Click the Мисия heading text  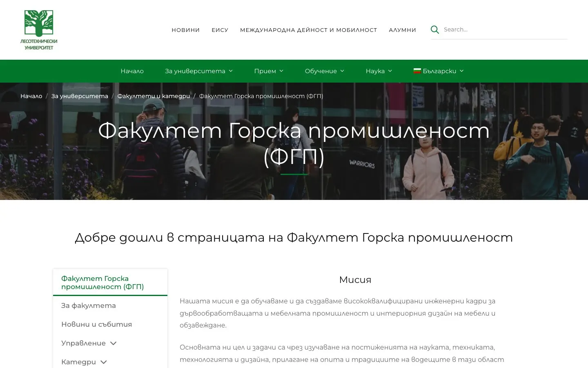[355, 280]
